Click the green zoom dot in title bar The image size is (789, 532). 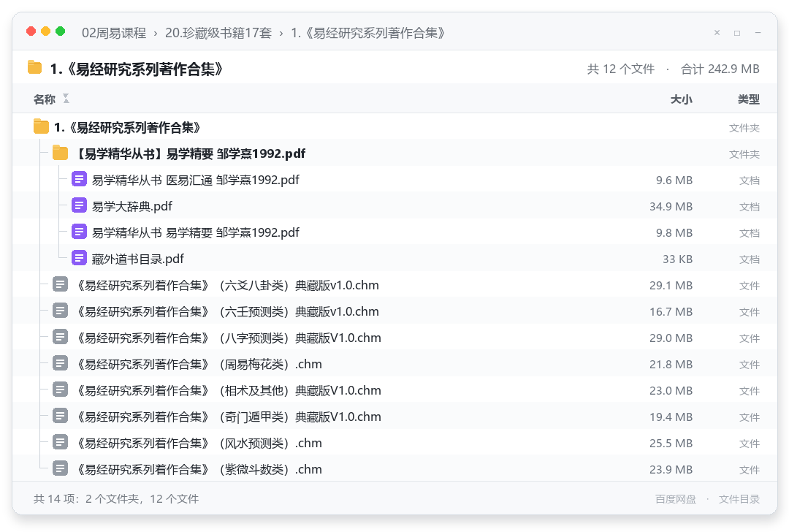[x=61, y=31]
